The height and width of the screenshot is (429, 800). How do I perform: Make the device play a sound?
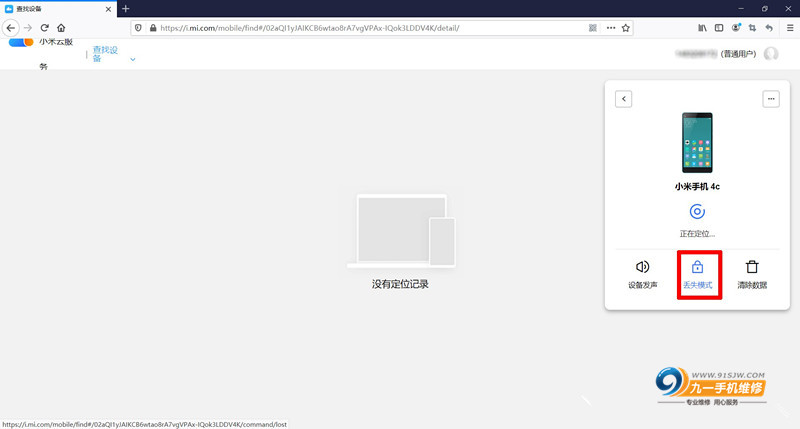tap(643, 274)
